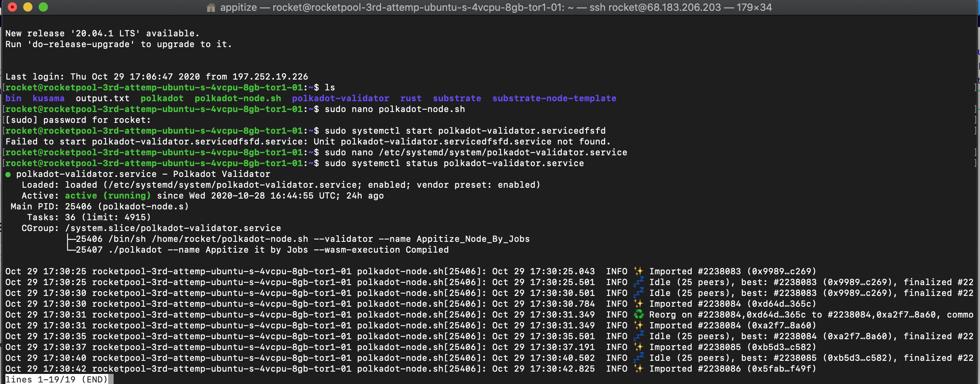
Task: Click the 'rust' directory name
Action: coord(411,99)
